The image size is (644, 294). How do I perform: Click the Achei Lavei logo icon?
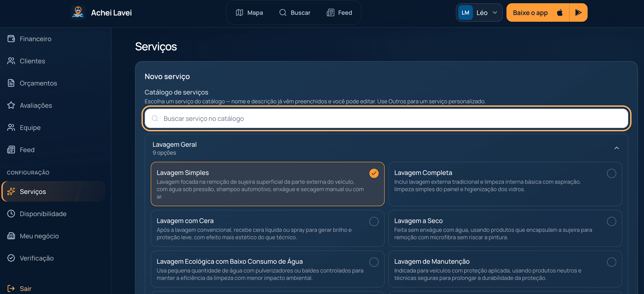[x=78, y=12]
